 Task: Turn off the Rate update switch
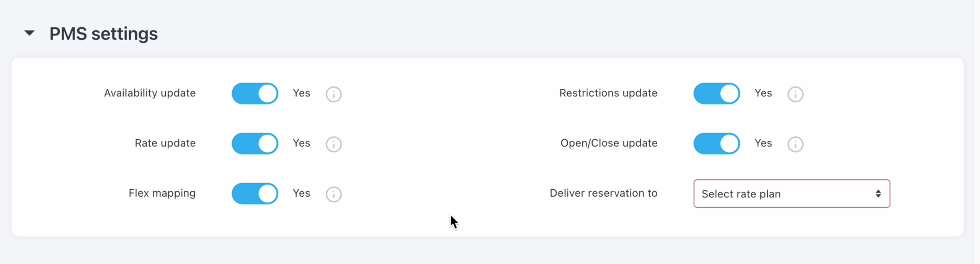point(255,143)
